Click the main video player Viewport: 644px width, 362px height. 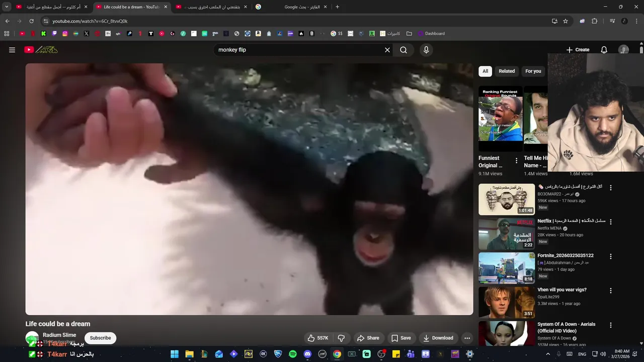(249, 189)
